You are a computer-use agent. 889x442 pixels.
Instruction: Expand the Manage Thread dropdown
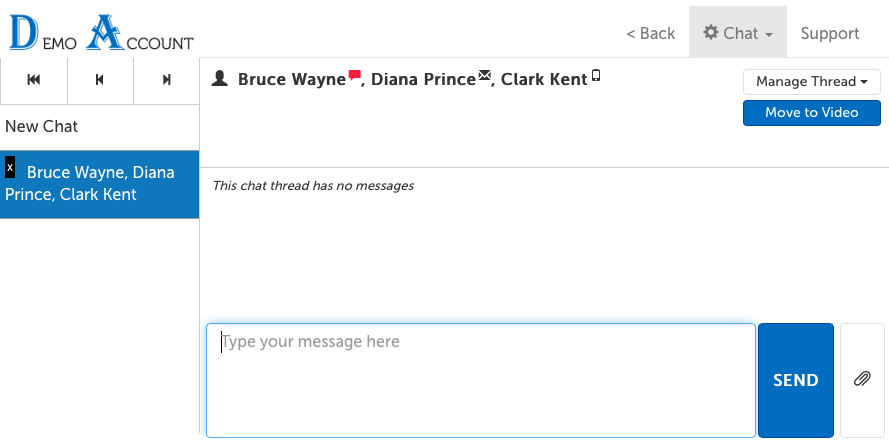811,82
